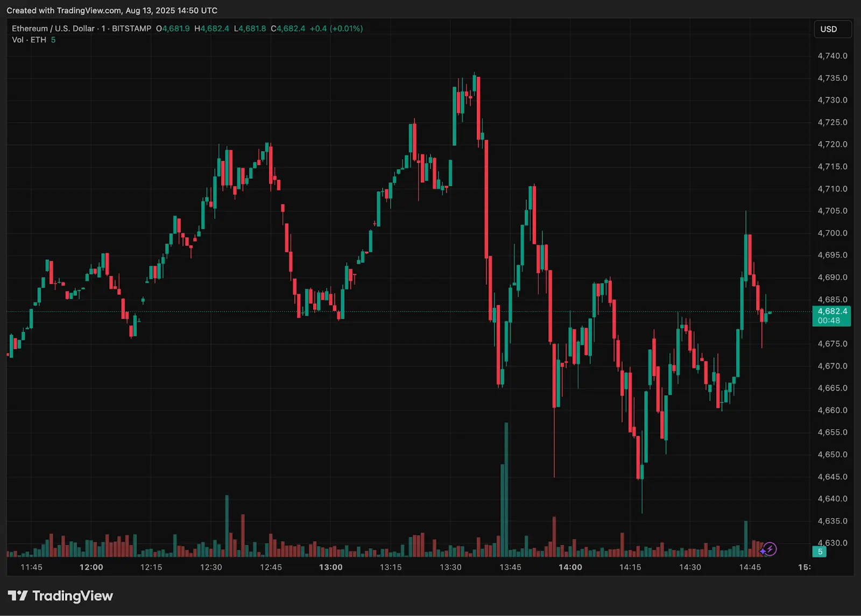
Task: Click the 13:00 time axis label
Action: pyautogui.click(x=330, y=567)
